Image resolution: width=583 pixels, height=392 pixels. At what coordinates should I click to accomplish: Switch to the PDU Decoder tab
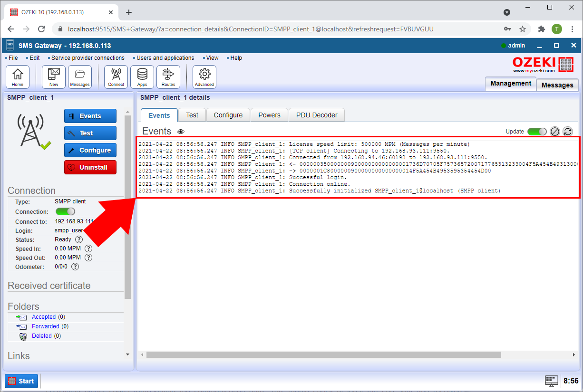(317, 115)
